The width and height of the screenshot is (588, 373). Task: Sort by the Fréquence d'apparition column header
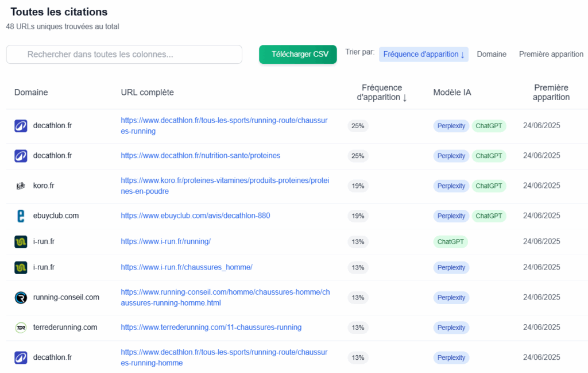click(382, 93)
